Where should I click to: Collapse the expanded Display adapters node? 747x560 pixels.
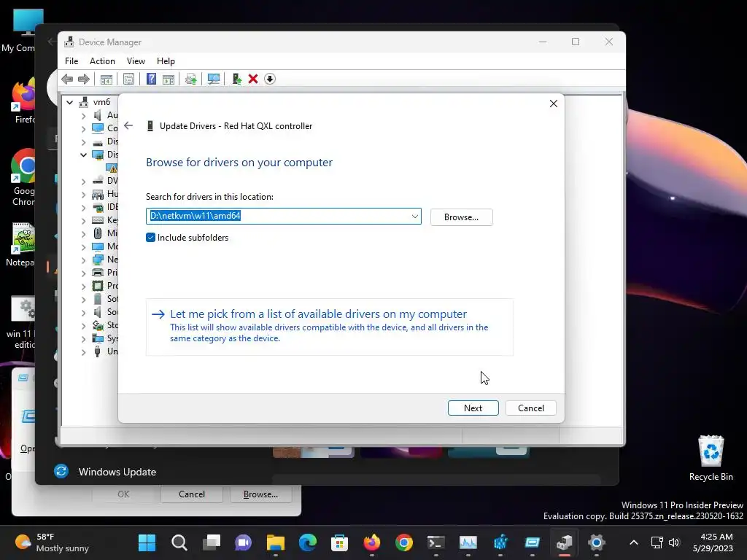point(83,155)
